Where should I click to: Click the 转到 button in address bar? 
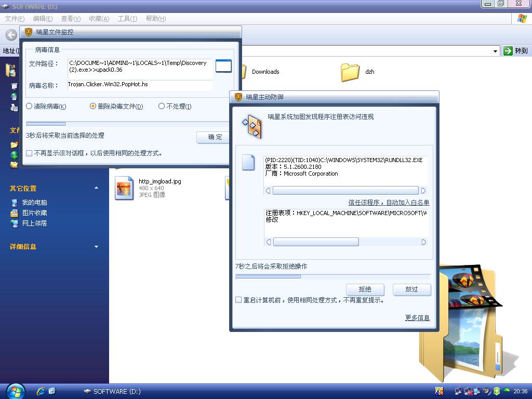pyautogui.click(x=516, y=51)
